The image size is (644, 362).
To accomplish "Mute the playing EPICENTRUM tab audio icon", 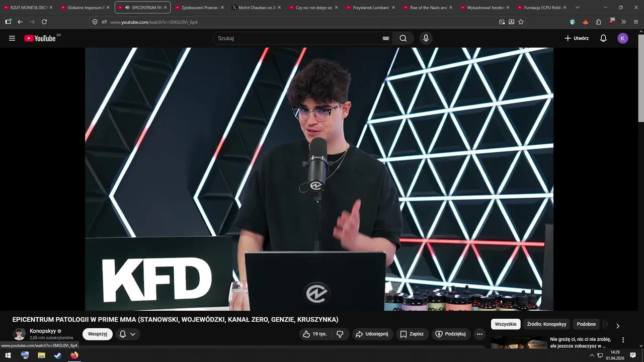I will tap(127, 8).
